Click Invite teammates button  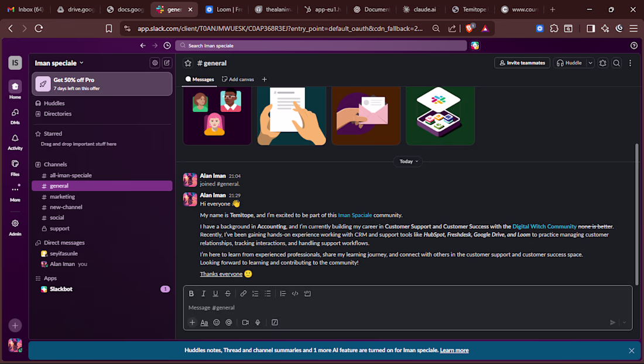point(522,63)
